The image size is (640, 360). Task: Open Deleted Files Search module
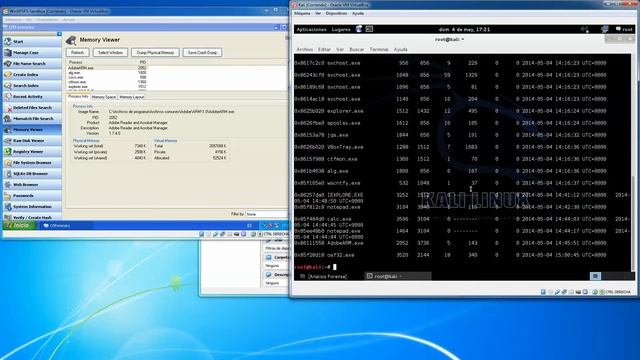[32, 108]
